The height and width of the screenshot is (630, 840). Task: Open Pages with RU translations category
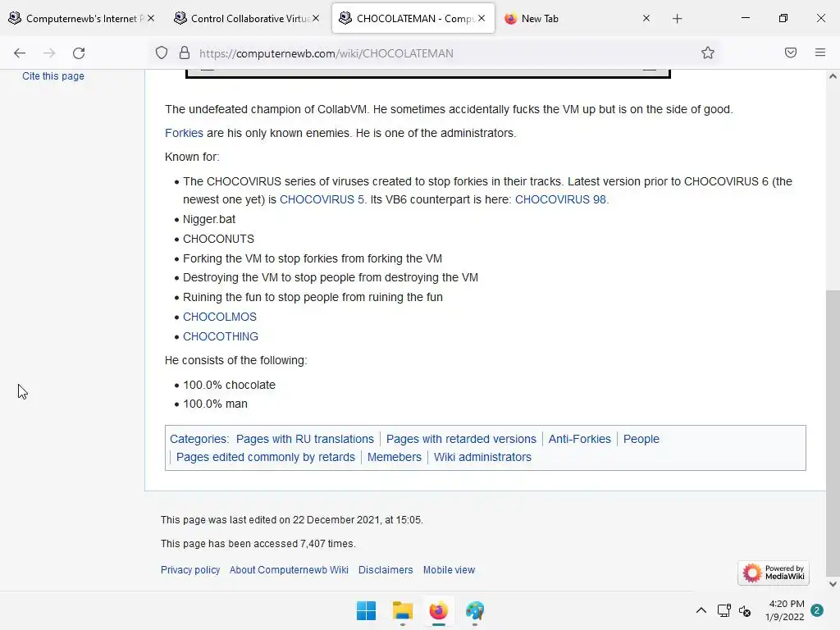(305, 439)
